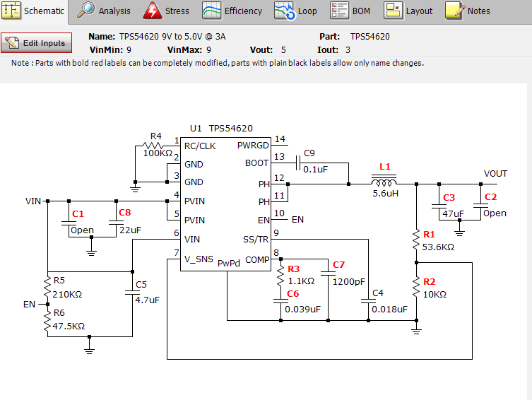Click the V_SNS pin label

tap(199, 259)
